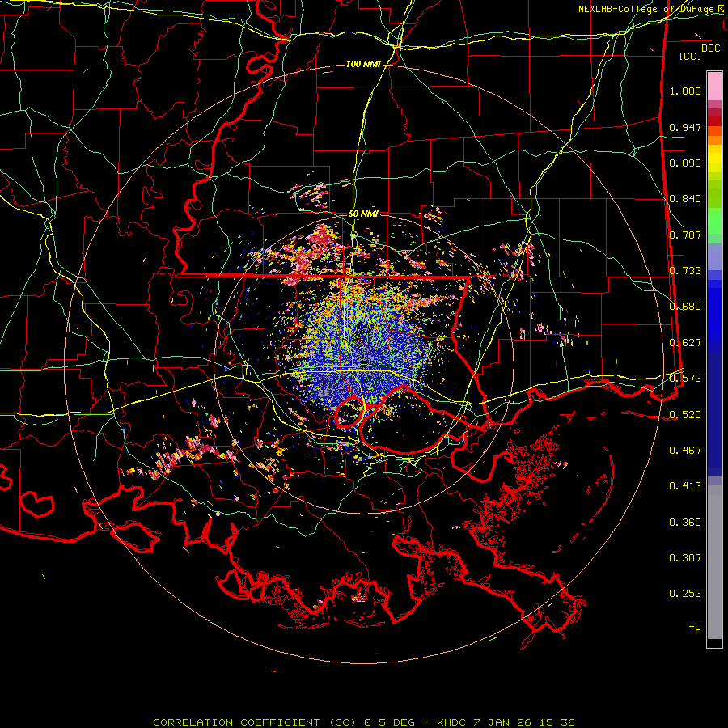Click the TH threshold legend label

[695, 630]
